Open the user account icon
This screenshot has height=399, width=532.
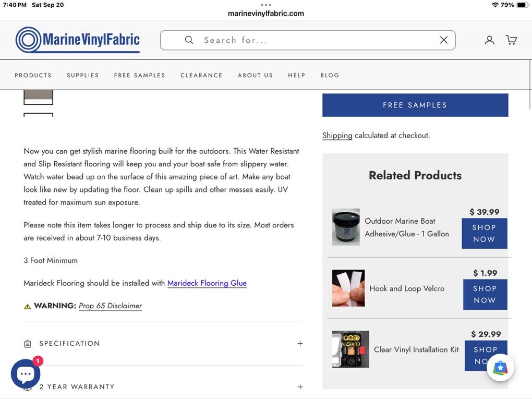[489, 40]
